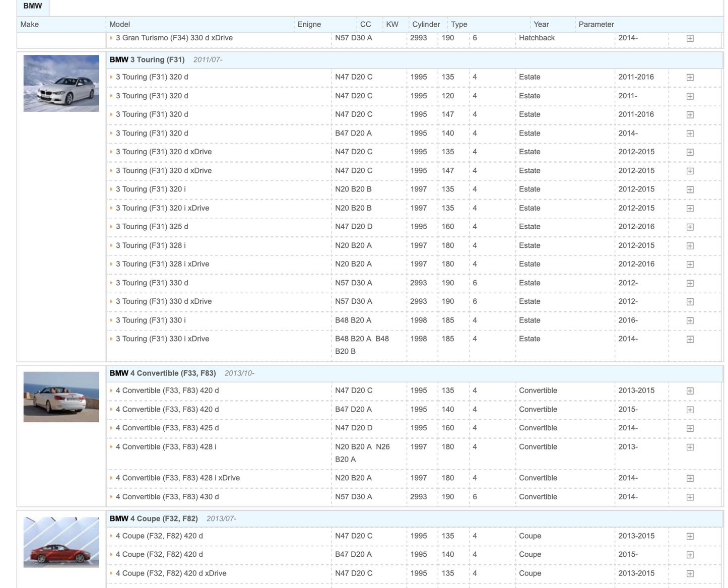Click the plus icon for 3 Touring 325 d
This screenshot has width=728, height=588.
690,227
